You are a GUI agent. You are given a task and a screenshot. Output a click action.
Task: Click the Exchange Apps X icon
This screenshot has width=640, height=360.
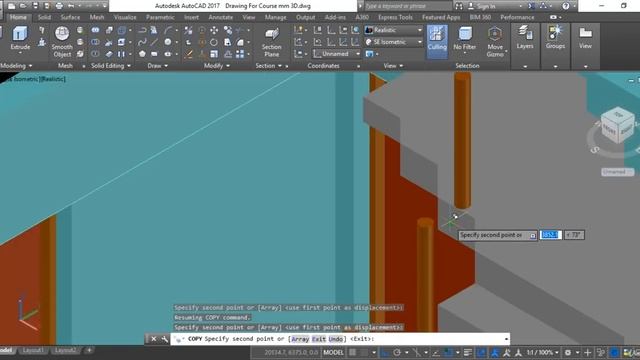(531, 6)
